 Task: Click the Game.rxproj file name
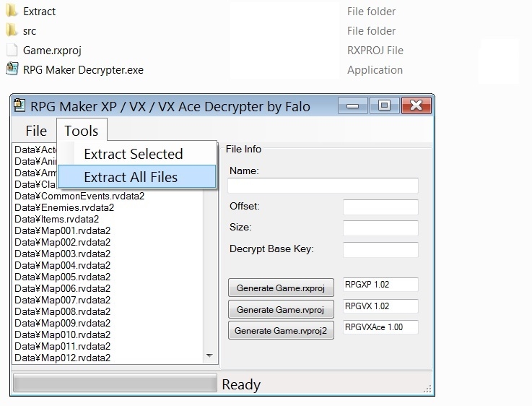click(52, 51)
